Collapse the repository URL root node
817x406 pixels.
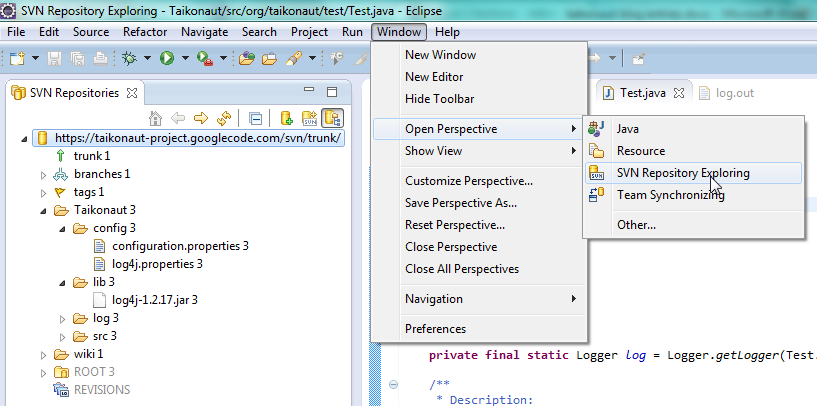point(24,139)
